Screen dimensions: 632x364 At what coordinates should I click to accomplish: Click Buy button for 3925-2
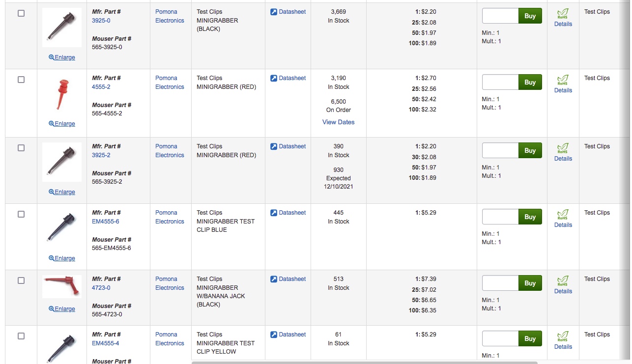click(530, 150)
